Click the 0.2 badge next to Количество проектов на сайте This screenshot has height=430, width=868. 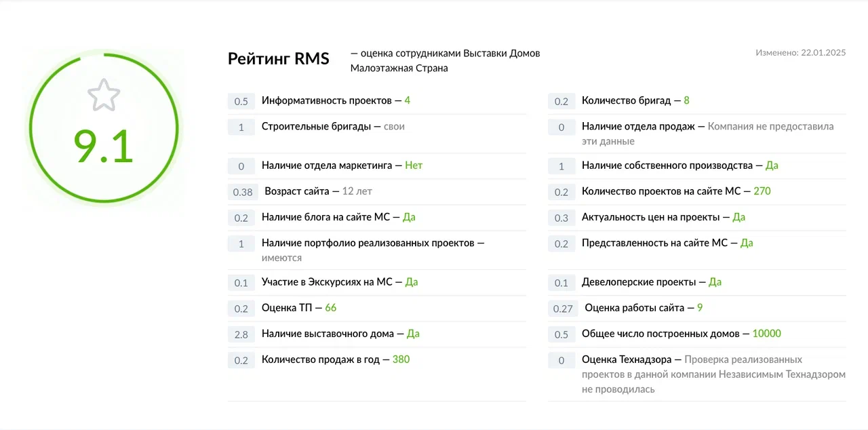coord(561,192)
